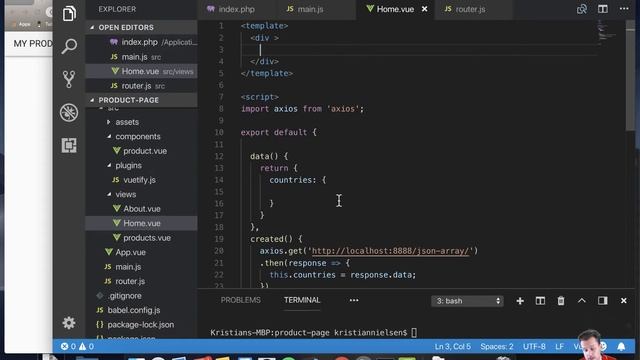Kill the terminal with trash icon

pyautogui.click(x=561, y=301)
